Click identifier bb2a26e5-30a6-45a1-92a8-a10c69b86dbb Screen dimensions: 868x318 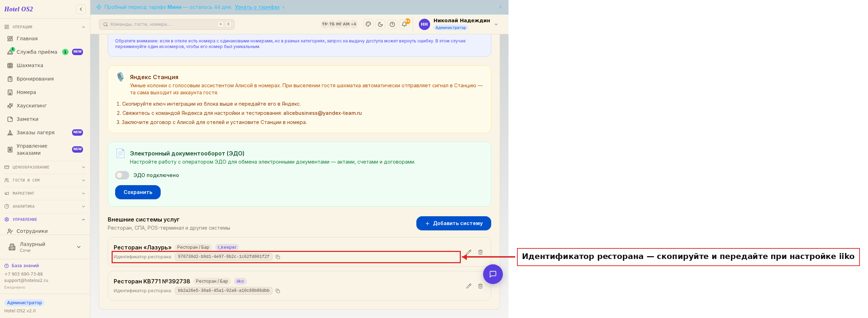click(224, 291)
